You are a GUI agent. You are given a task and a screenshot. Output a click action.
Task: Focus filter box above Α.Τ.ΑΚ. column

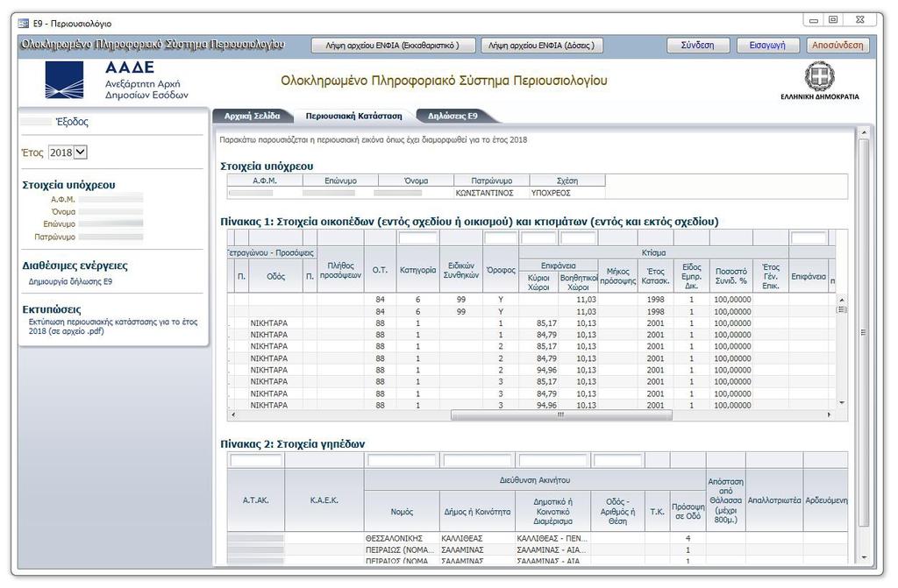(x=256, y=460)
